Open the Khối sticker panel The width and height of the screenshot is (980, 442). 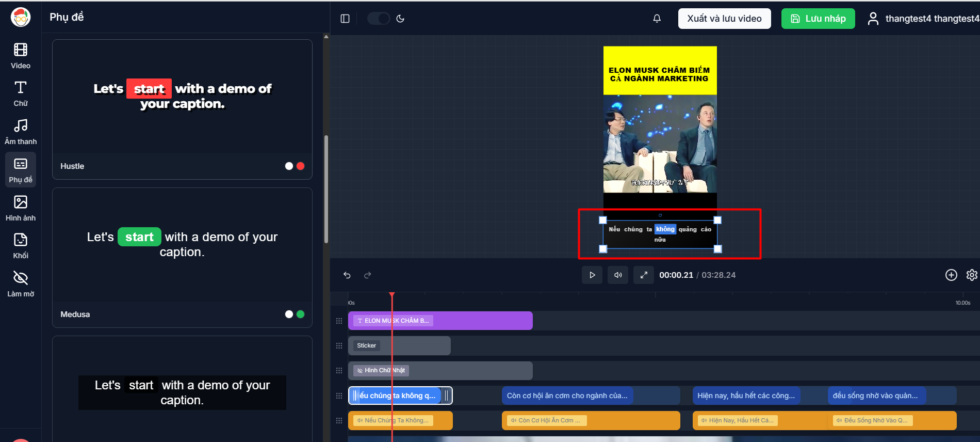click(21, 246)
